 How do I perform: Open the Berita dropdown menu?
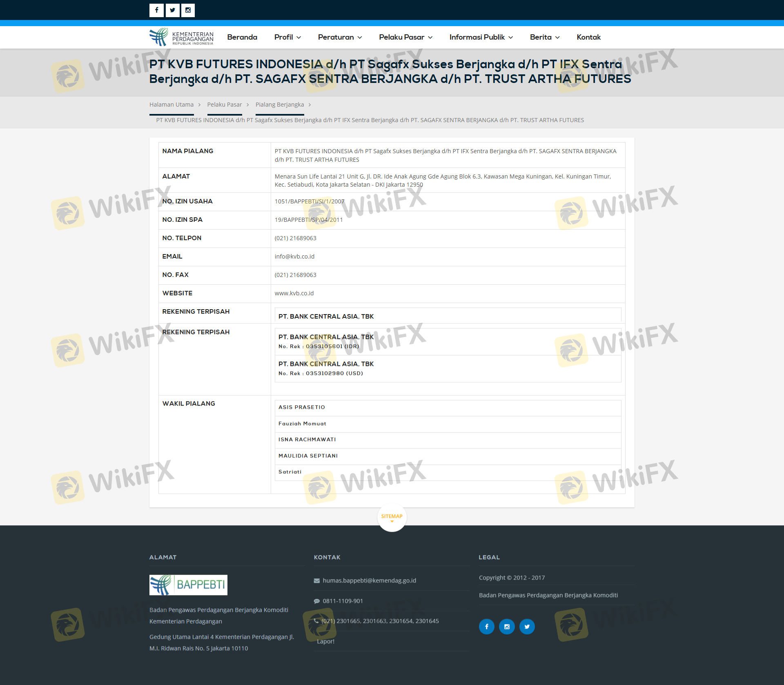pyautogui.click(x=544, y=37)
